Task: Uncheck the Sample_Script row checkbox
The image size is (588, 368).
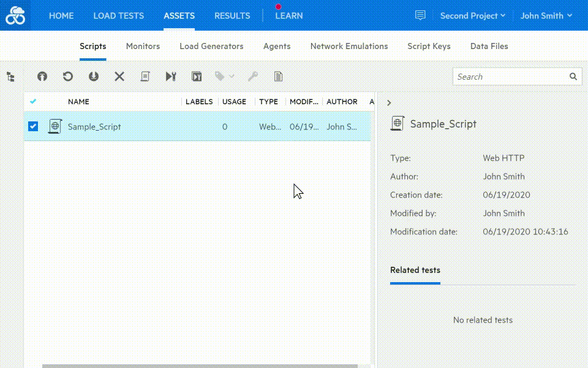Action: pyautogui.click(x=32, y=126)
